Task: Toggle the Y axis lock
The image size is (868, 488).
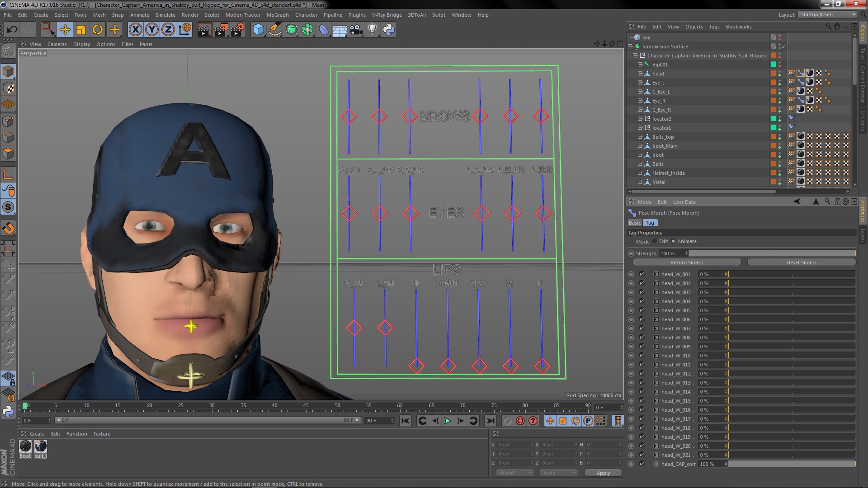Action: [152, 30]
